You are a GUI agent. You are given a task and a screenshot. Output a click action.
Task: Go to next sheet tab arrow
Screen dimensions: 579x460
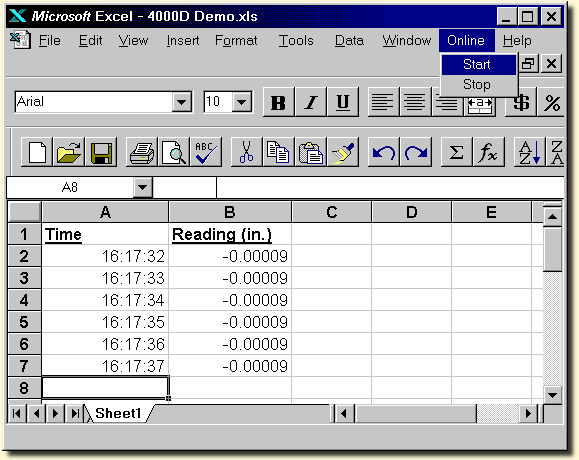[x=56, y=413]
